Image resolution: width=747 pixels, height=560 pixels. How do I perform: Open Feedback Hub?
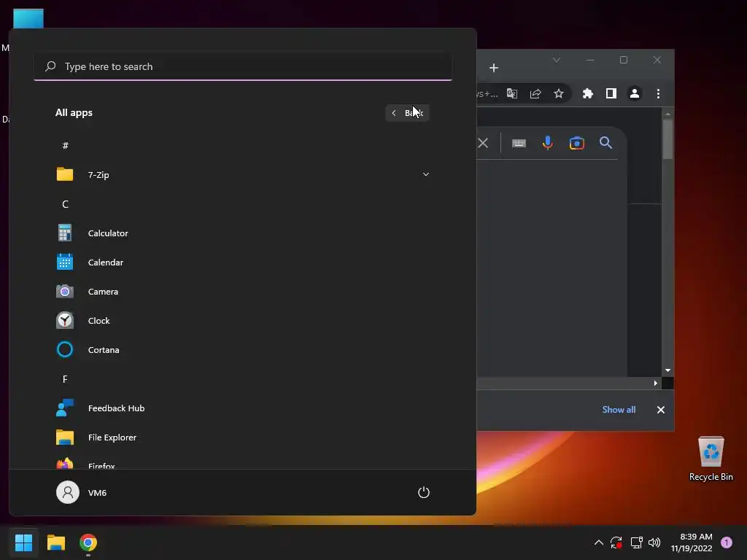(x=242, y=408)
